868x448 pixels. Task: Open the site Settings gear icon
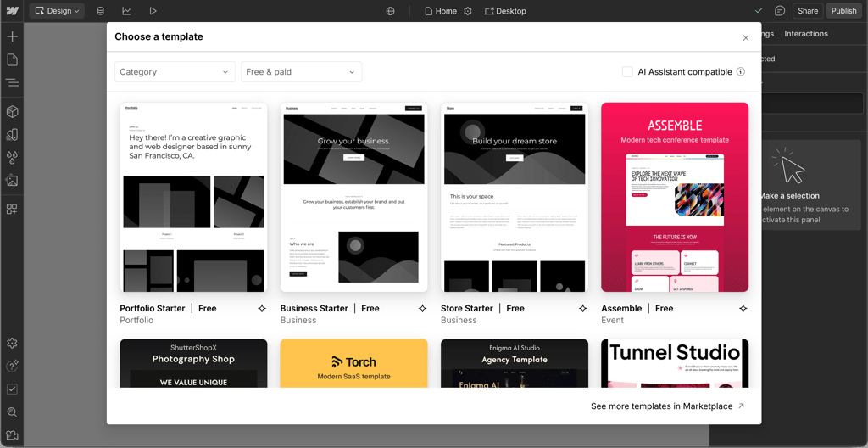(x=12, y=343)
